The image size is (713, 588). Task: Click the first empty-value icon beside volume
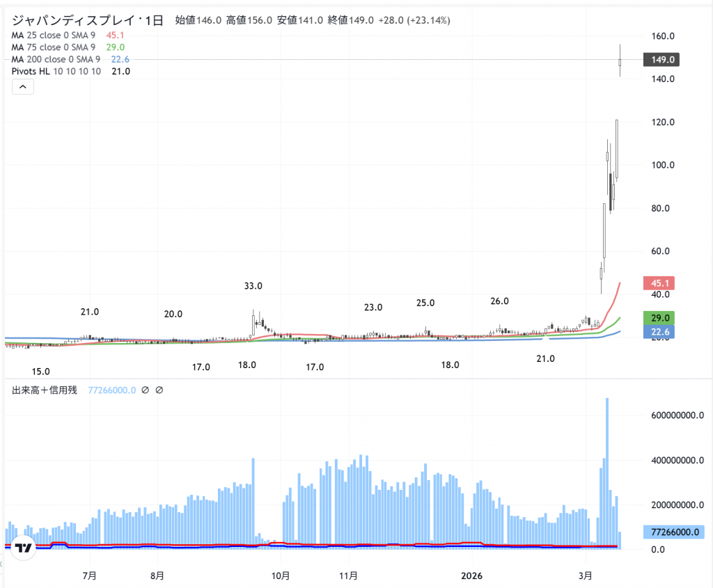(x=146, y=390)
